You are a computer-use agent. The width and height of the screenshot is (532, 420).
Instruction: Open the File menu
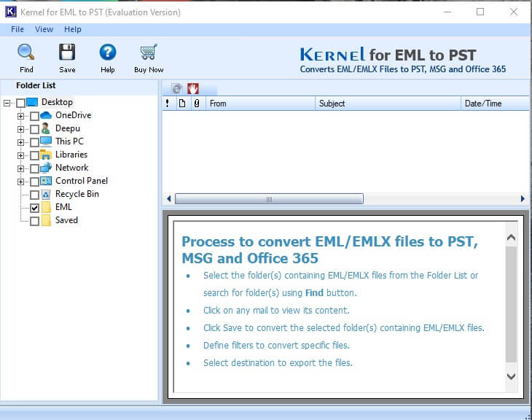click(x=17, y=30)
